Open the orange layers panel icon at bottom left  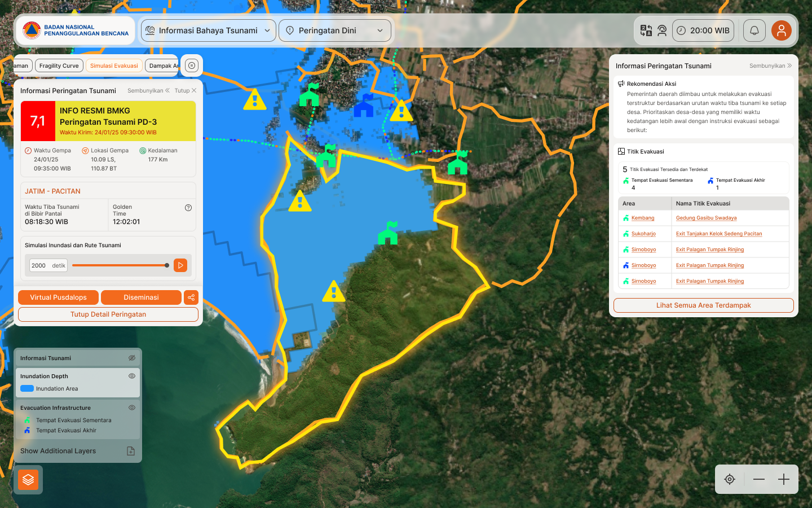click(x=28, y=479)
